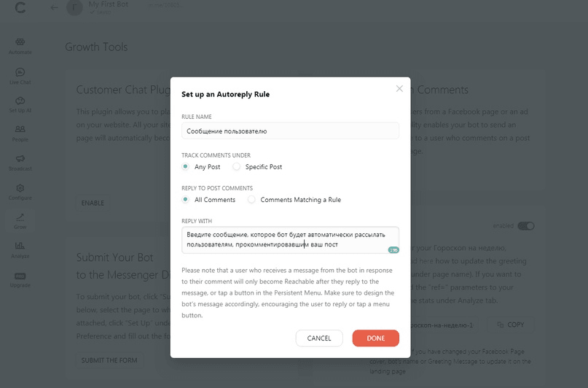Open the Grow tab in sidebar
The height and width of the screenshot is (388, 588).
[x=20, y=221]
